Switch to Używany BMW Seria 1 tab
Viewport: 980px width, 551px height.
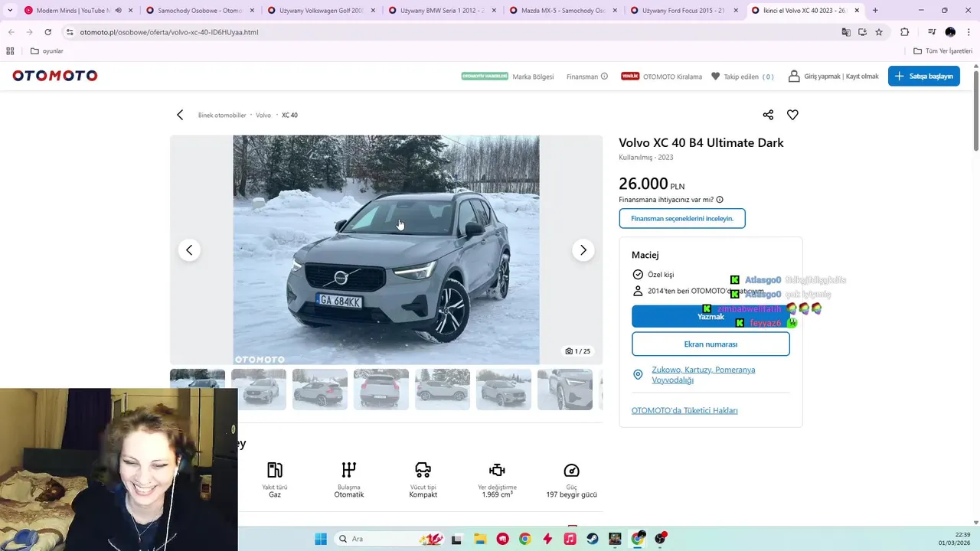[x=442, y=11]
